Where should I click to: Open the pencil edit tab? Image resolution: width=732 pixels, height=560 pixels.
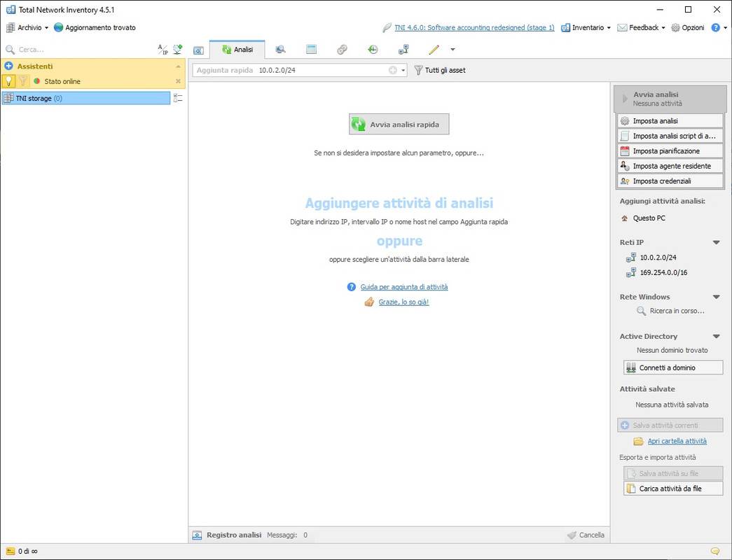[434, 50]
